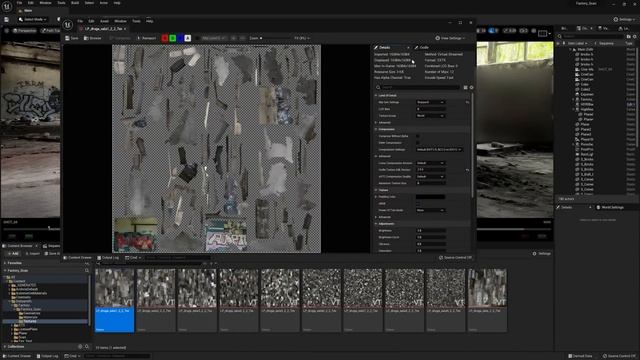Toggle the blue channel button

click(180, 38)
